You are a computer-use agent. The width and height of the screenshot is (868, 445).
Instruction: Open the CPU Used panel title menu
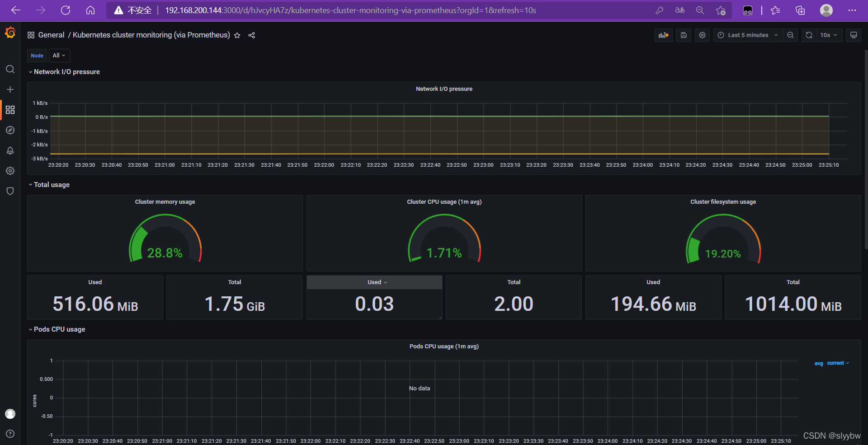coord(374,282)
